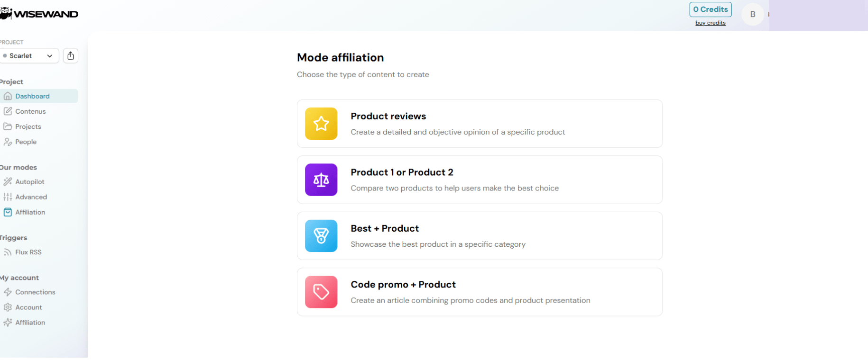Select Autopilot mode
The image size is (868, 360).
pos(29,182)
